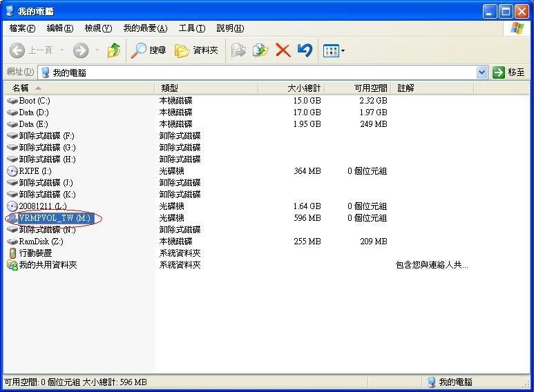
Task: Click the red X Delete toolbar icon
Action: point(283,50)
